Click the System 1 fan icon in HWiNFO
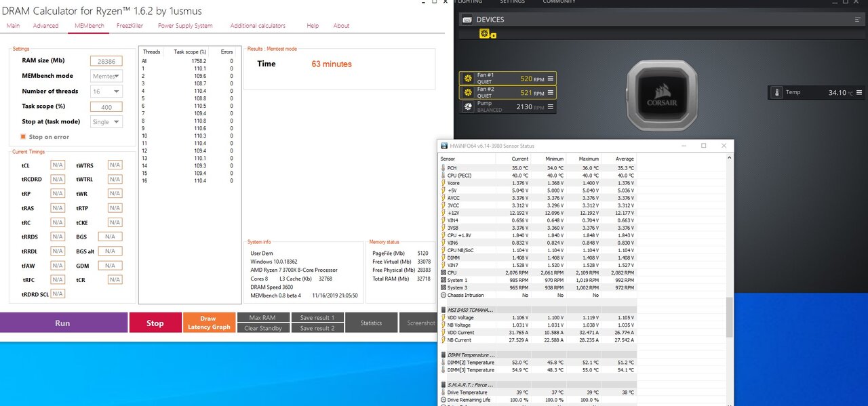Image resolution: width=868 pixels, height=406 pixels. click(443, 280)
